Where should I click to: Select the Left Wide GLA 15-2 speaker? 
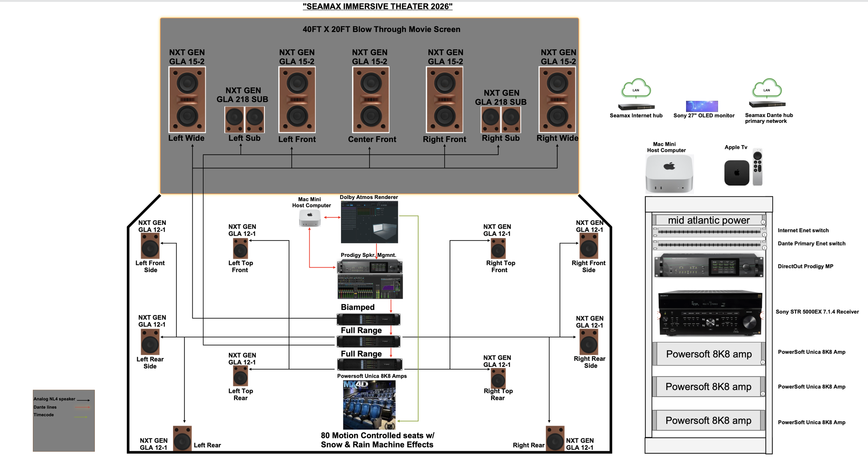(187, 100)
